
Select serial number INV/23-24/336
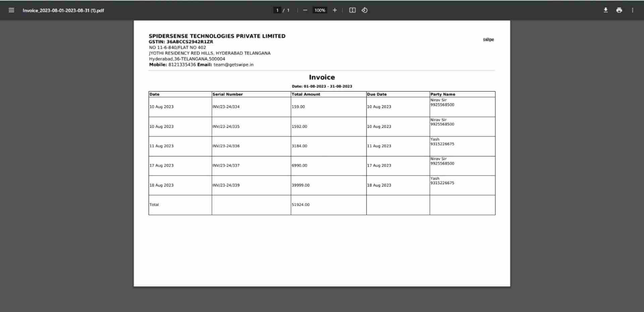(226, 146)
